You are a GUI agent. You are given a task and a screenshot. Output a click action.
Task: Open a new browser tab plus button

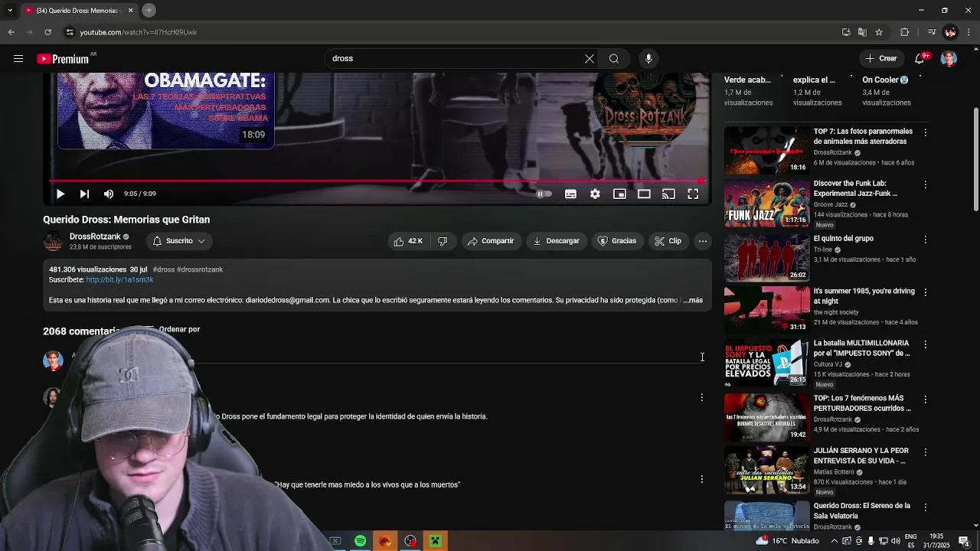click(x=149, y=10)
